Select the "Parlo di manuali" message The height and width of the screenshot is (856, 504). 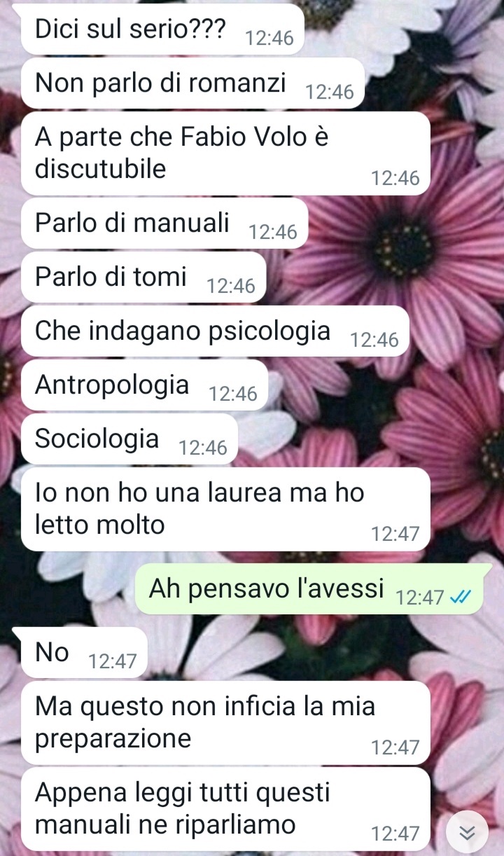point(164,223)
